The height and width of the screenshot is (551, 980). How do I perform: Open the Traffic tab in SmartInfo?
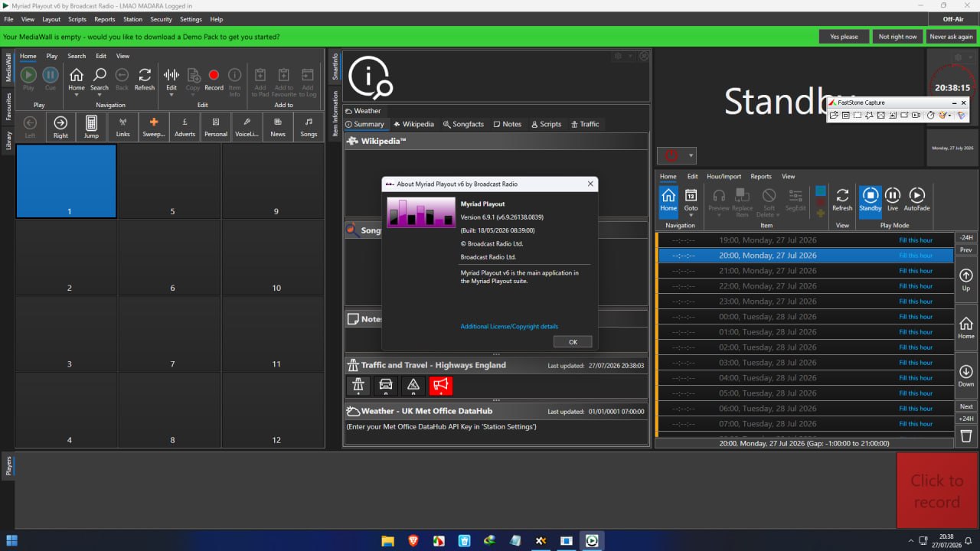click(x=585, y=124)
